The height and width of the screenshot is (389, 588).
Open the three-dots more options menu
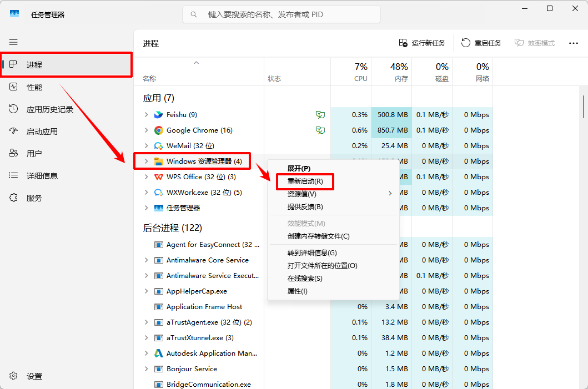point(574,43)
